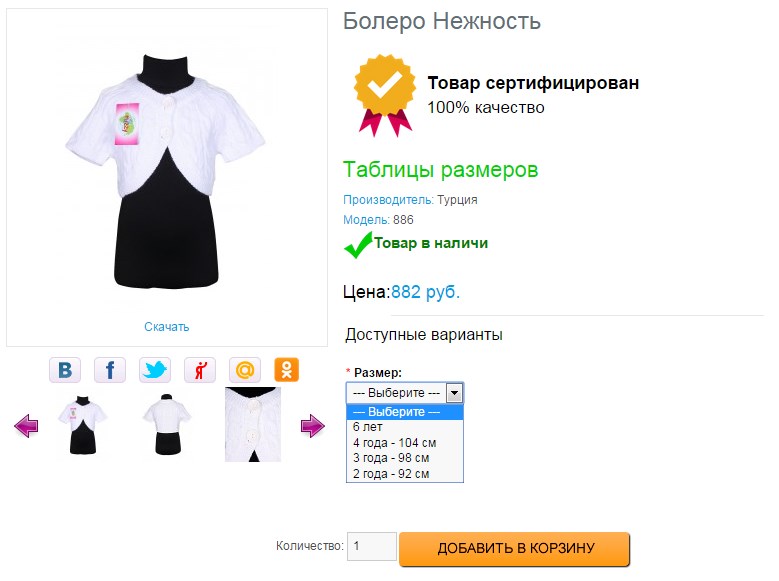The image size is (779, 581).
Task: Share via the Mail.ru @ icon
Action: pos(245,370)
